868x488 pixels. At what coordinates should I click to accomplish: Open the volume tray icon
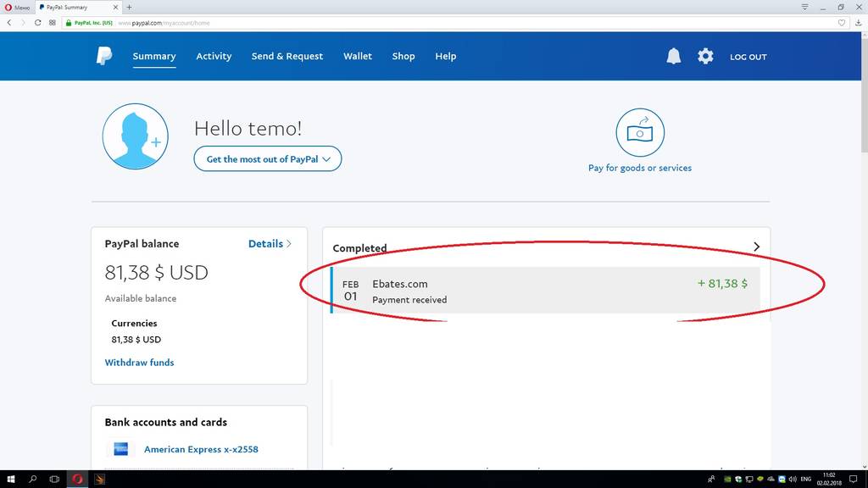click(793, 480)
